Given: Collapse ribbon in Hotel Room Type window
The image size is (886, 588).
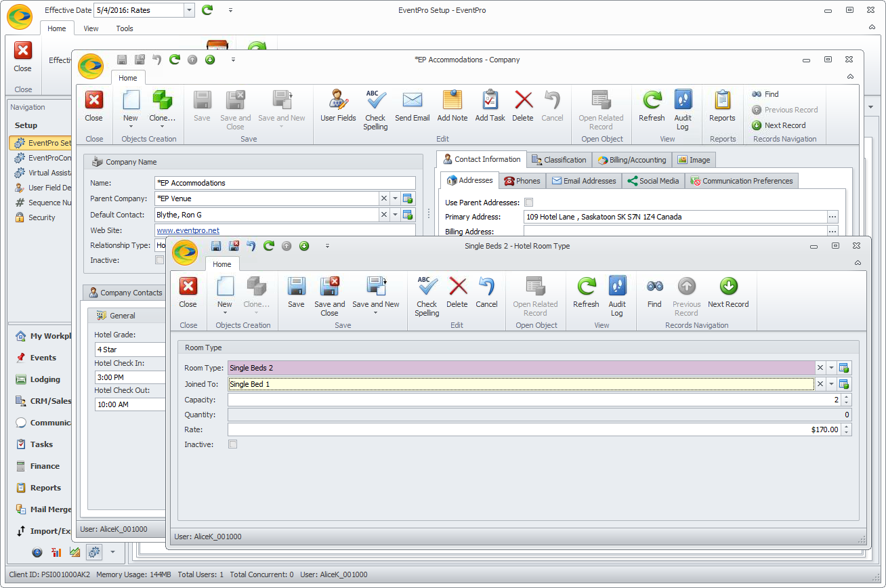Looking at the screenshot, I should (x=858, y=263).
